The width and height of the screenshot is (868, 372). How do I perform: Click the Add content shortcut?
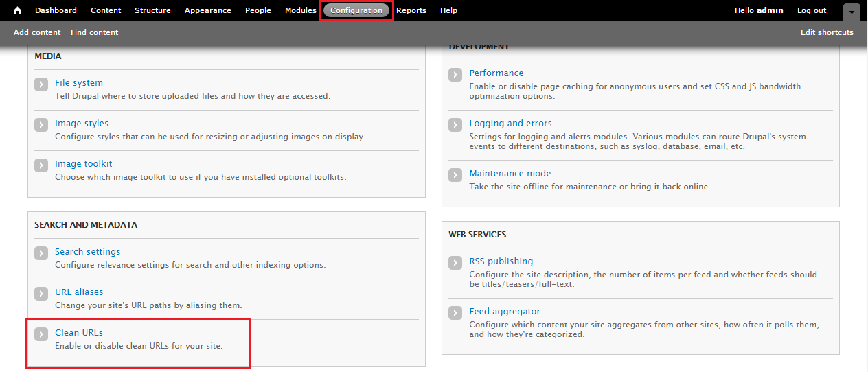37,32
